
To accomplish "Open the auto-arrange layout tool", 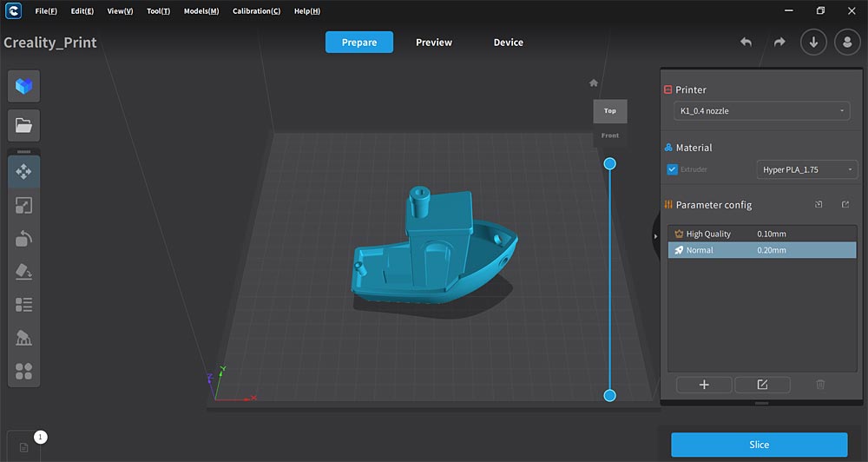I will tap(23, 371).
